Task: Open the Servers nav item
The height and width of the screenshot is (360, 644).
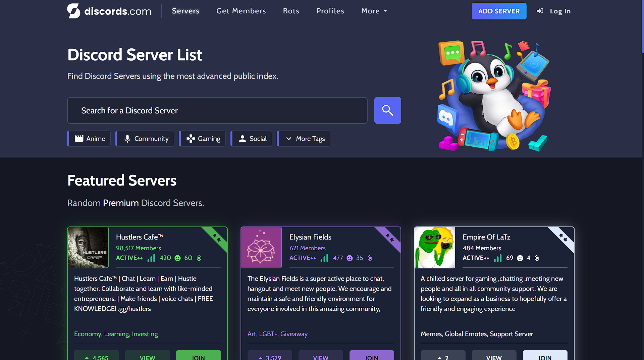Action: [x=185, y=11]
